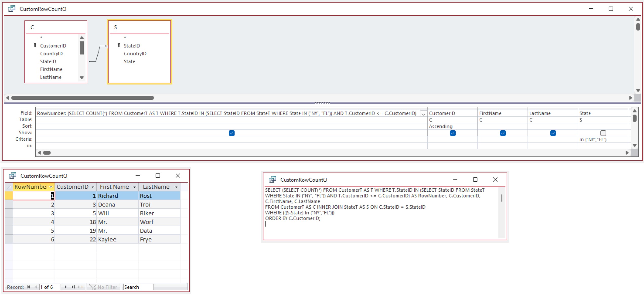Image resolution: width=644 pixels, height=295 pixels.
Task: Create a new blank record from navigation bar
Action: [x=80, y=287]
